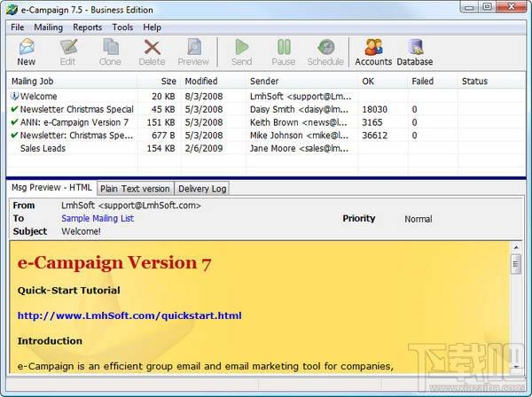Click the Delete toolbar icon
Image resolution: width=532 pixels, height=397 pixels.
[152, 51]
